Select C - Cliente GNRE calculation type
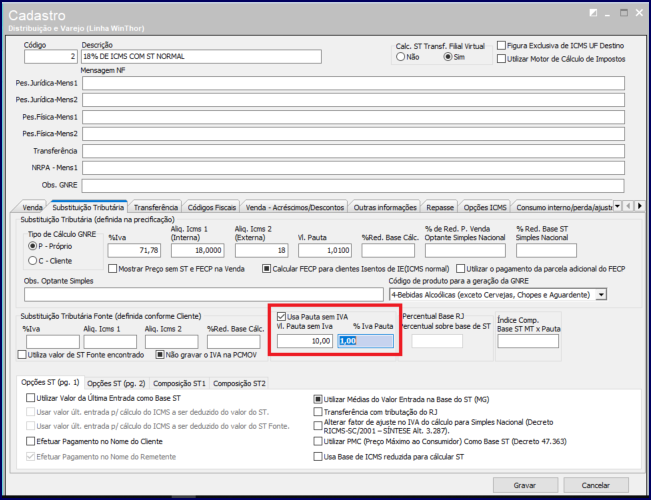Image resolution: width=651 pixels, height=500 pixels. click(x=32, y=261)
